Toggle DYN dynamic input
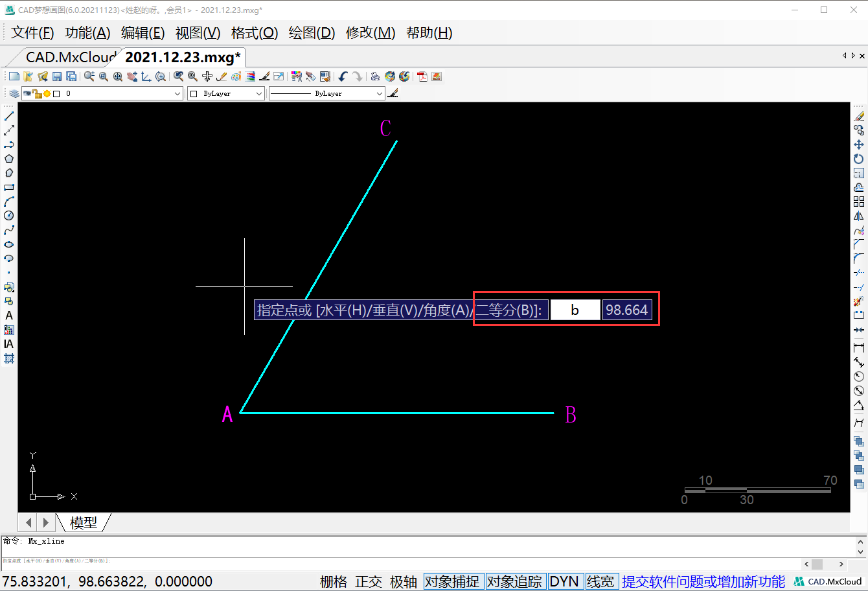 [x=564, y=582]
